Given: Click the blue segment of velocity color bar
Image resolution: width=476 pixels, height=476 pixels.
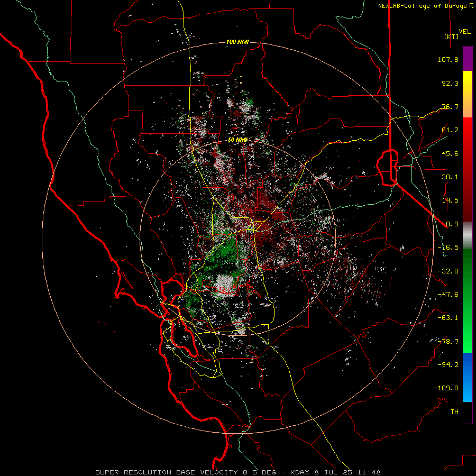Looking at the screenshot, I should [x=467, y=377].
